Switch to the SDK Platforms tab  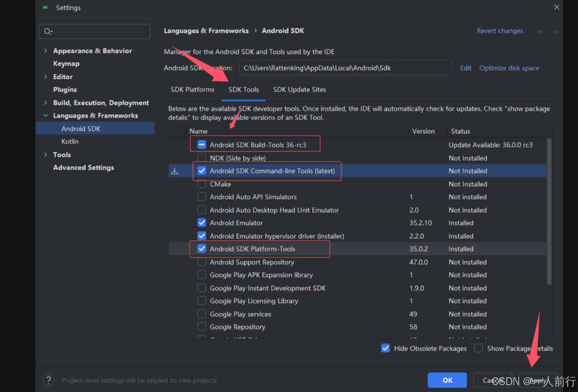[x=192, y=90]
